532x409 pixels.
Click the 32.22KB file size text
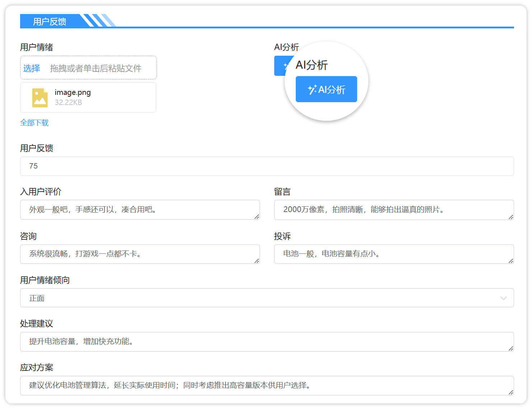[68, 102]
